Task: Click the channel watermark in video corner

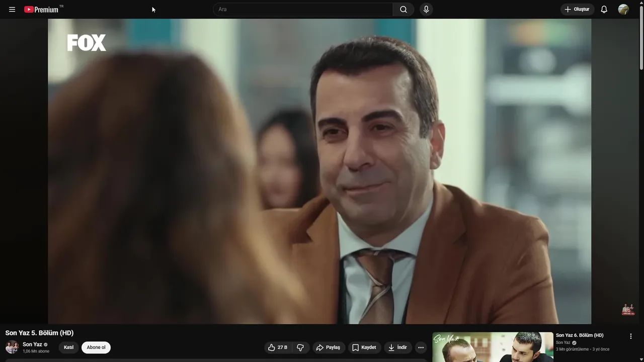Action: tap(628, 309)
